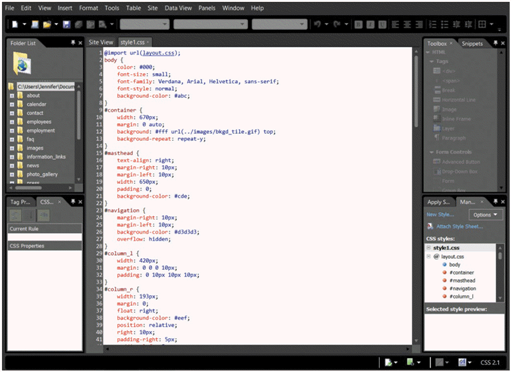Open the Borders dropdown arrow
This screenshot has width=512, height=372.
pos(491,24)
